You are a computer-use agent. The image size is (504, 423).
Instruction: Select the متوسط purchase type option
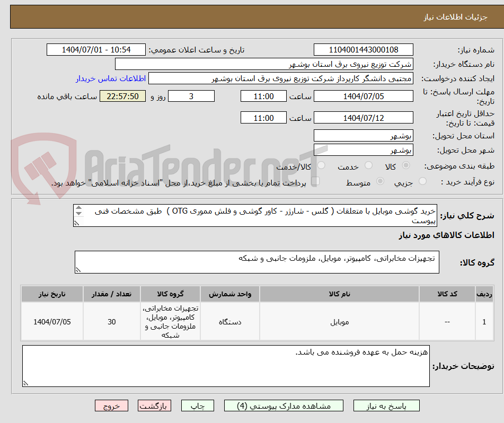click(x=379, y=181)
